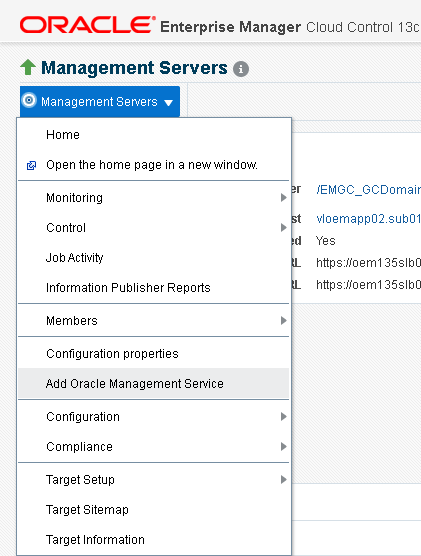The height and width of the screenshot is (556, 421).
Task: Expand the Configuration submenu arrow
Action: point(283,416)
